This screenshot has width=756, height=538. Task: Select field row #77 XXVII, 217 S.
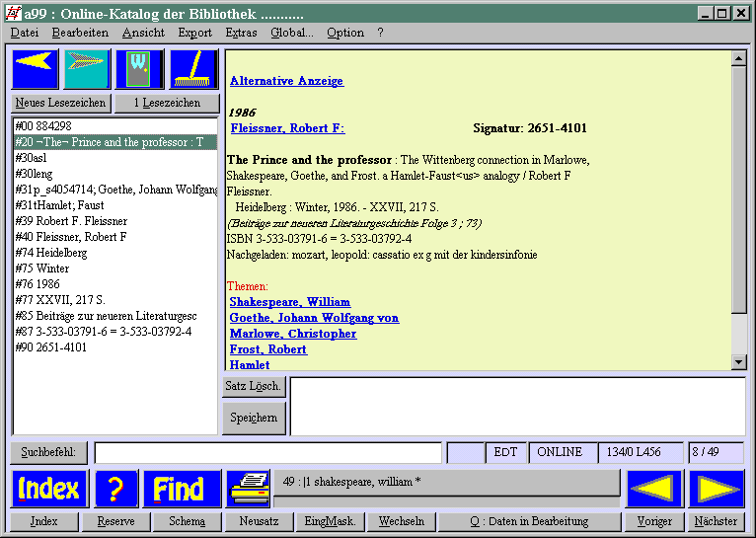tap(115, 300)
